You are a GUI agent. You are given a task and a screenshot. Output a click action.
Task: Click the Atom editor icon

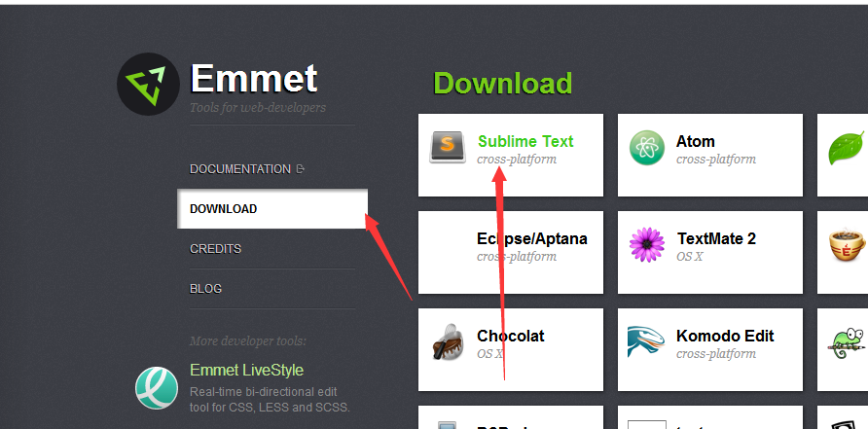coord(646,148)
